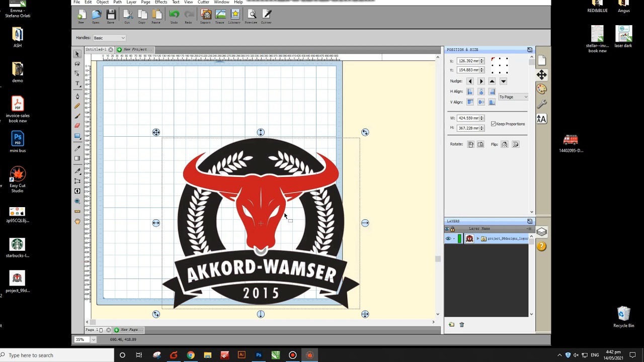This screenshot has height=362, width=644.
Task: Select top-left anchor point in reference grid
Action: [493, 59]
